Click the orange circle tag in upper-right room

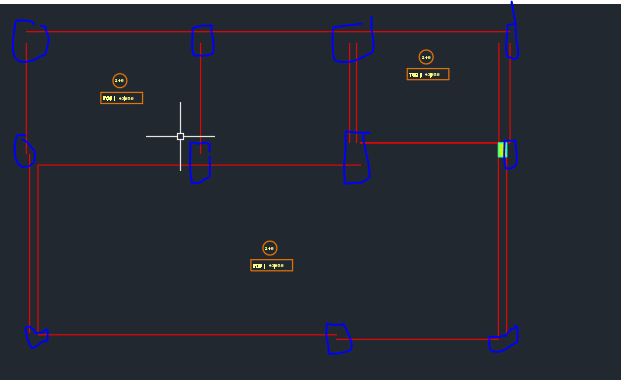click(426, 57)
